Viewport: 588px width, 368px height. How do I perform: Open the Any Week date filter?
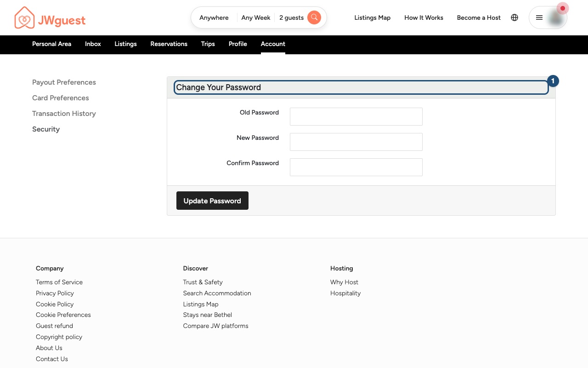[x=256, y=17]
